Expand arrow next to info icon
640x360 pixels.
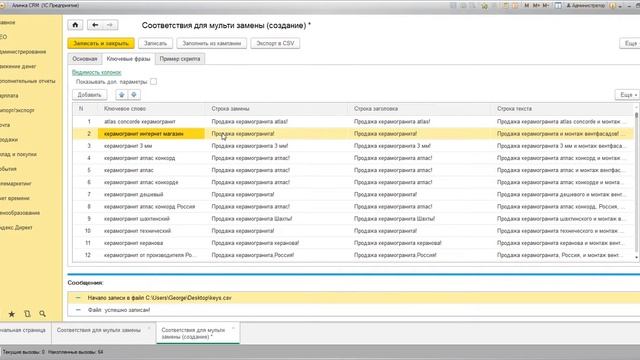point(620,6)
